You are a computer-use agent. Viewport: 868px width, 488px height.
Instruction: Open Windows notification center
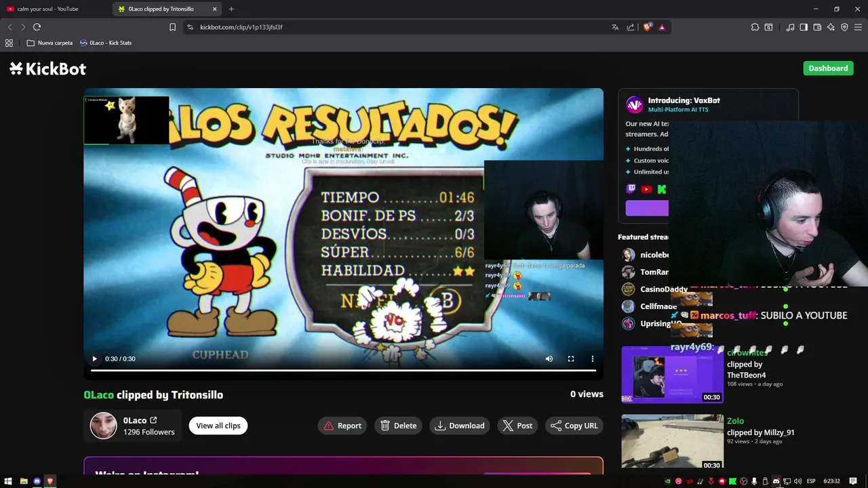click(853, 481)
